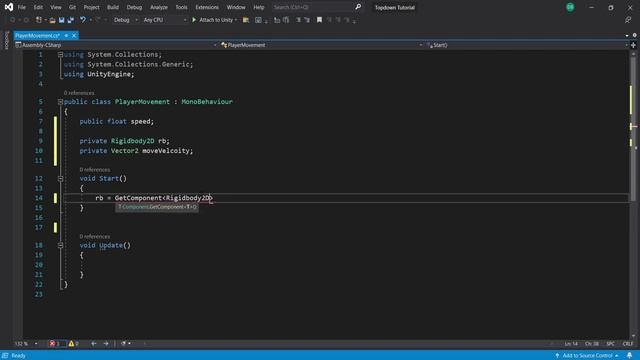
Task: Click Add to Source Control
Action: click(587, 356)
